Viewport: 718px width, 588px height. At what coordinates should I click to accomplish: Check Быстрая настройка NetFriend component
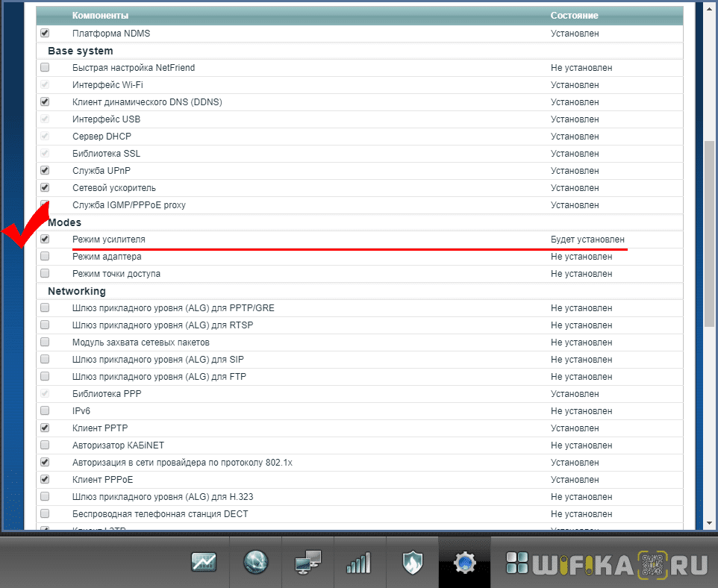click(45, 68)
